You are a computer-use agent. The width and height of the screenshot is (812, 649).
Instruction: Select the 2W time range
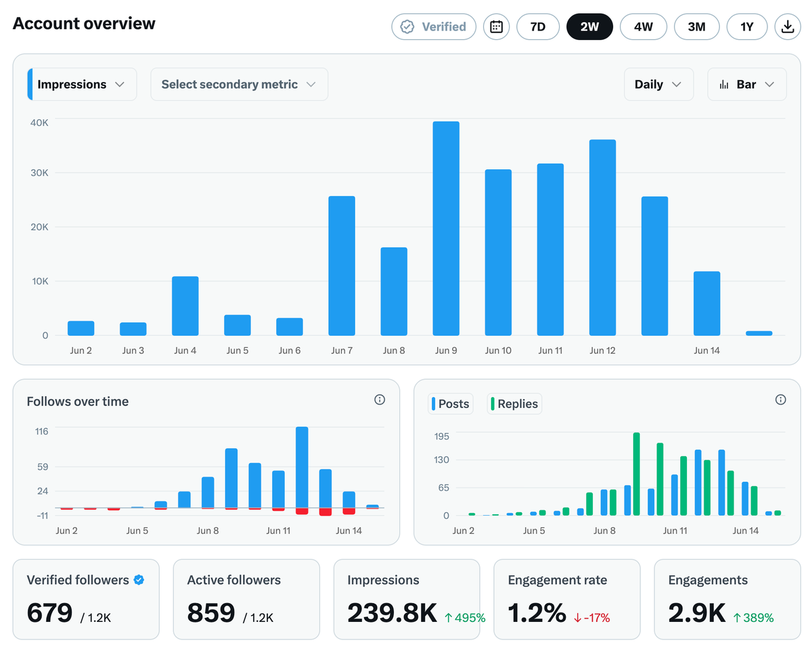(589, 27)
